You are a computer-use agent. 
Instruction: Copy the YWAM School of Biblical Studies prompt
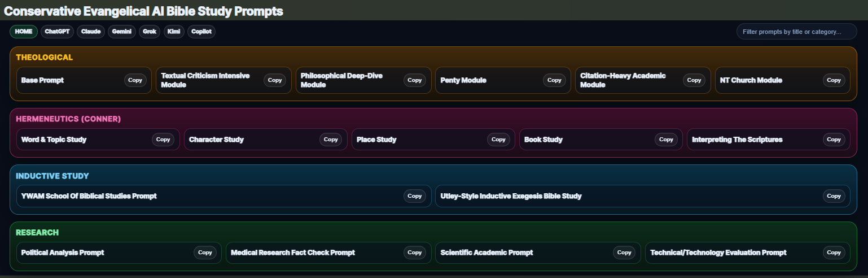[415, 196]
